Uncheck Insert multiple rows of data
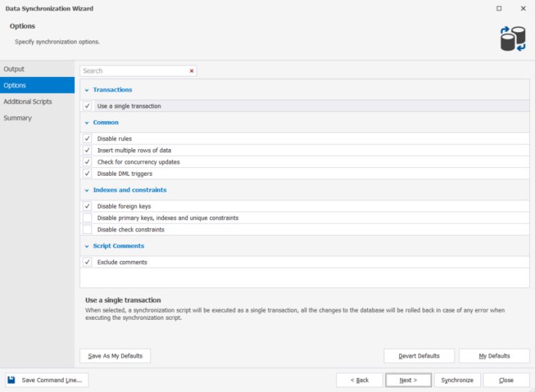The height and width of the screenshot is (392, 535). (87, 150)
